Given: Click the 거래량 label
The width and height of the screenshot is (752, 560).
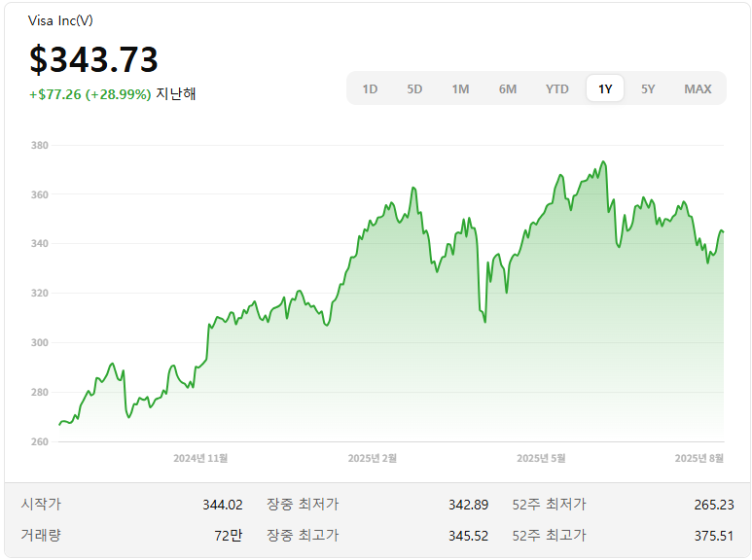Looking at the screenshot, I should [x=41, y=535].
